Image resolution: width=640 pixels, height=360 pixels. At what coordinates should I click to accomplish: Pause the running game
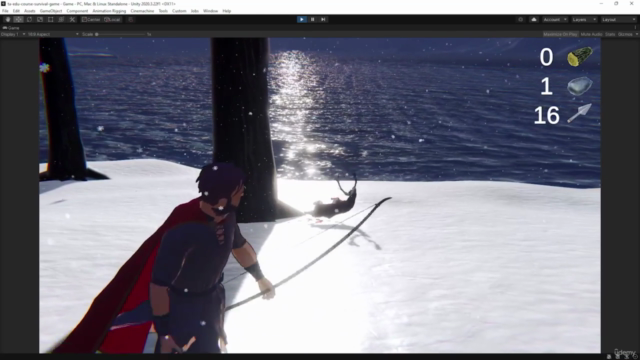click(313, 19)
